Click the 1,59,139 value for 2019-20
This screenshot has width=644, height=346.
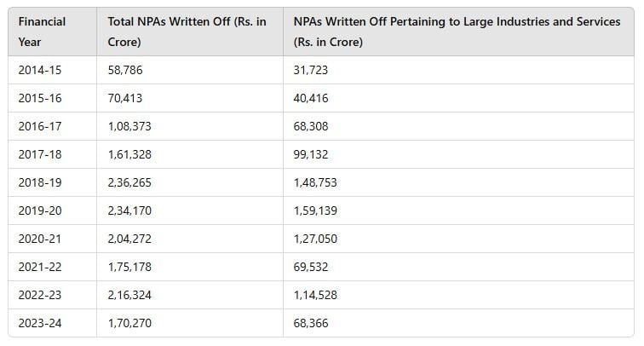tap(315, 210)
